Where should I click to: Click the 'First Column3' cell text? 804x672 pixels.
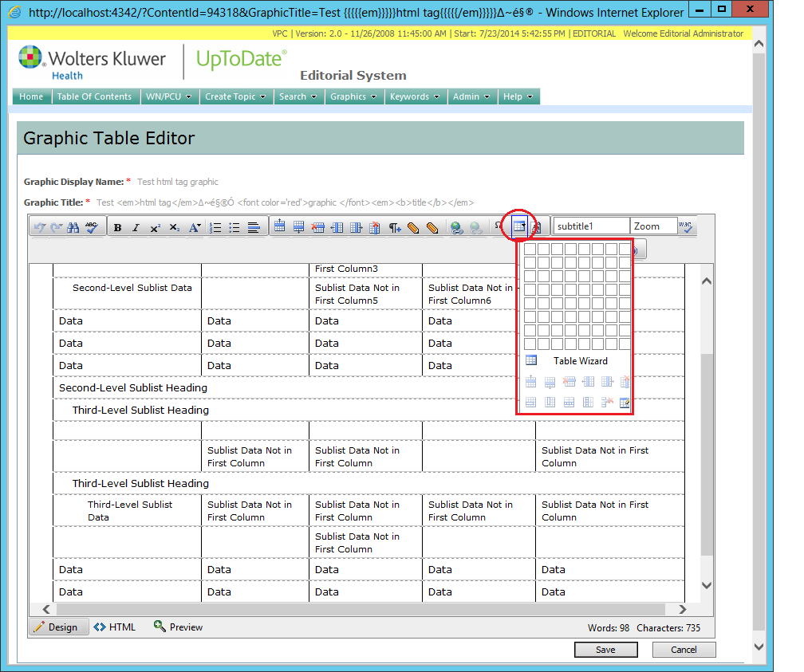coord(346,269)
